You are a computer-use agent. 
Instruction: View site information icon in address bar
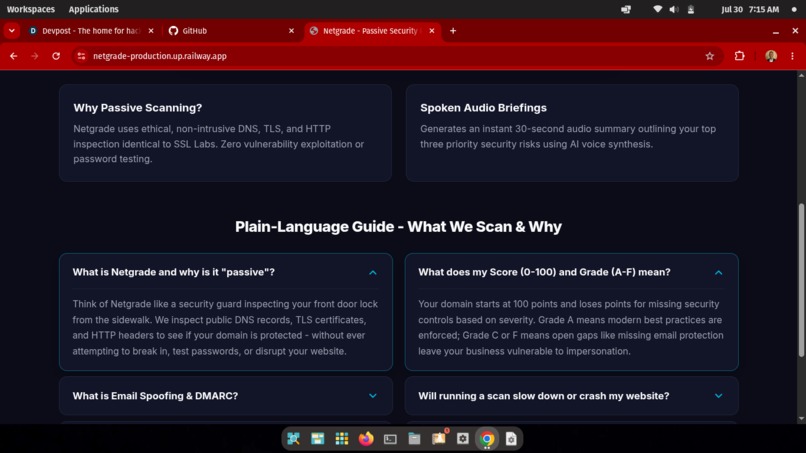(81, 56)
